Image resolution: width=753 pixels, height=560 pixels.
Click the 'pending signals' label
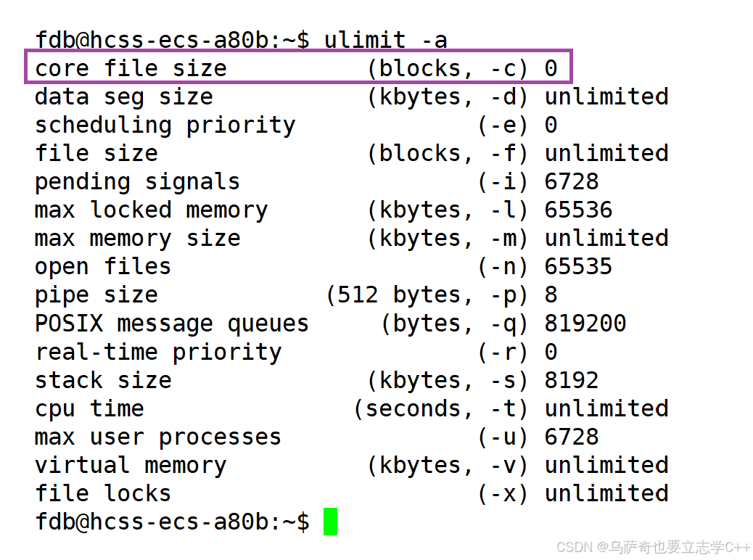137,182
